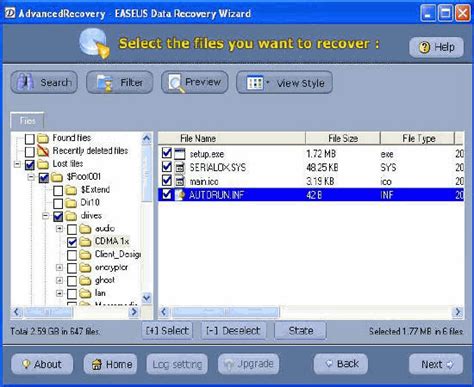Screen dimensions: 474x387
Task: Click the Help question mark icon
Action: tap(424, 47)
